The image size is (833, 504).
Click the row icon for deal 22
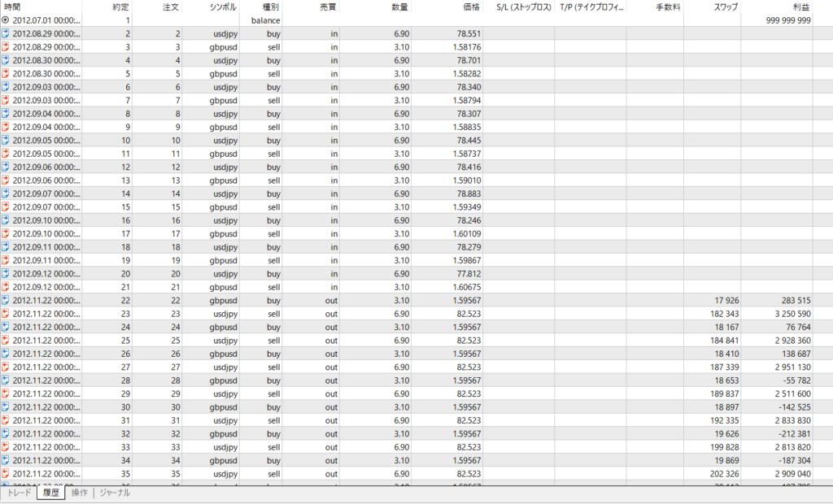tap(6, 300)
